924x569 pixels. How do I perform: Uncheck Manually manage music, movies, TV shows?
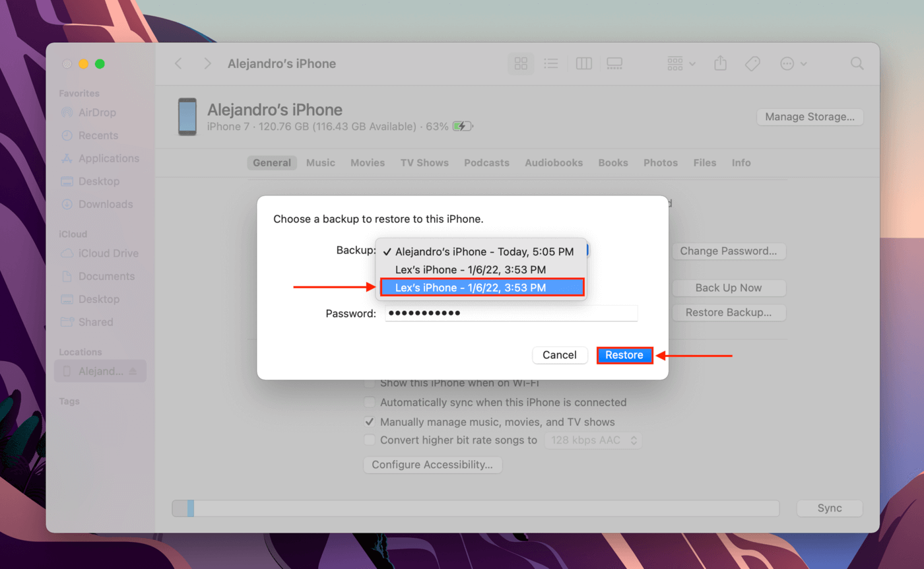370,422
